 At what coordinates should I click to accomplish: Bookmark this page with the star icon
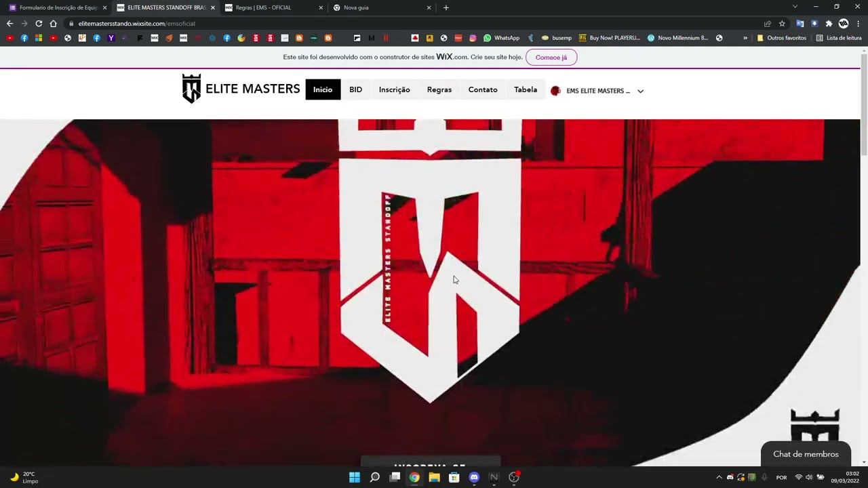click(x=782, y=24)
